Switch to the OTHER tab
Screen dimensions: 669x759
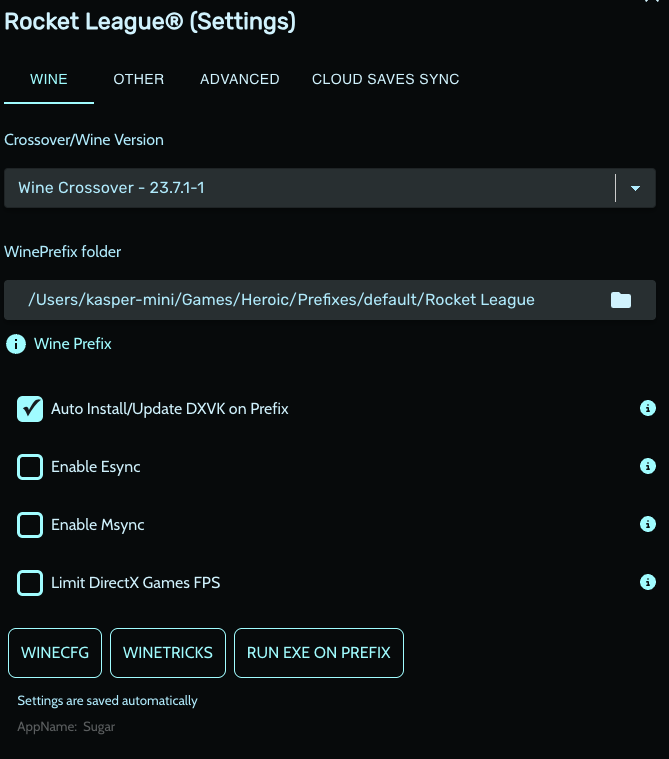click(x=138, y=79)
